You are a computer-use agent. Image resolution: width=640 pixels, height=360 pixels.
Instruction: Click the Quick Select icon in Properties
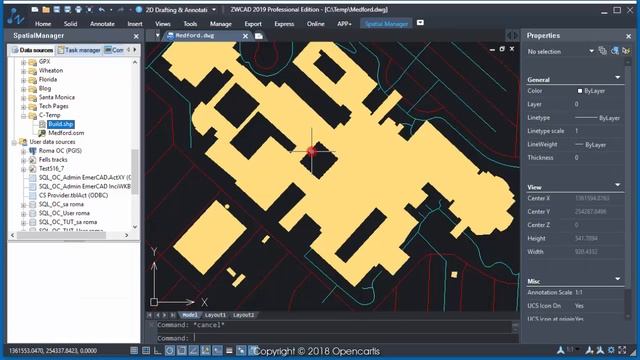pos(626,51)
